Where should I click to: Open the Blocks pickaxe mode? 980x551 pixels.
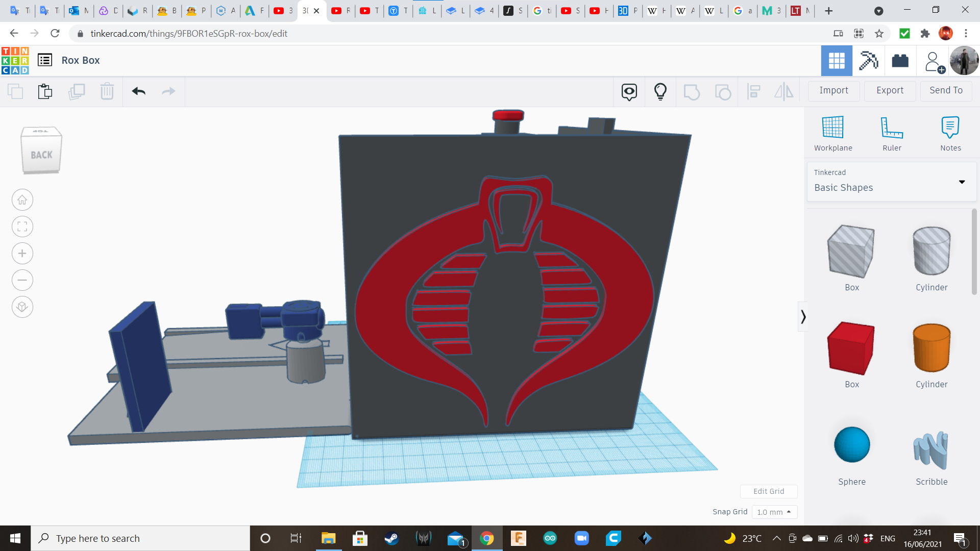[868, 61]
